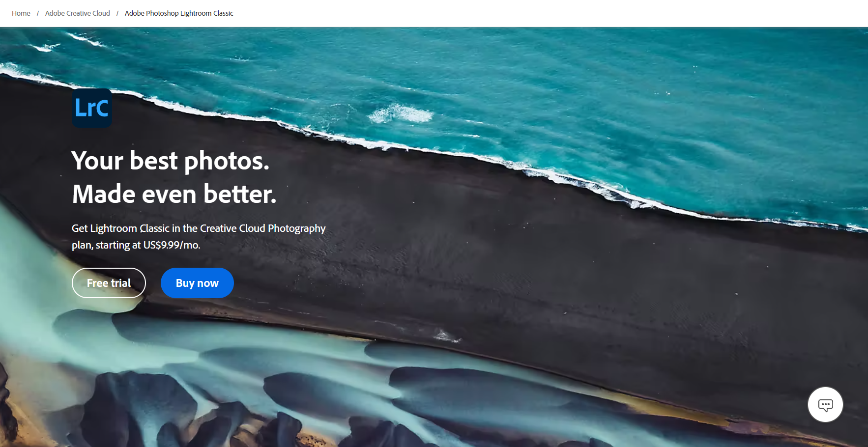Image resolution: width=868 pixels, height=447 pixels.
Task: Click the LrC Lightroom Classic logo icon
Action: click(92, 108)
